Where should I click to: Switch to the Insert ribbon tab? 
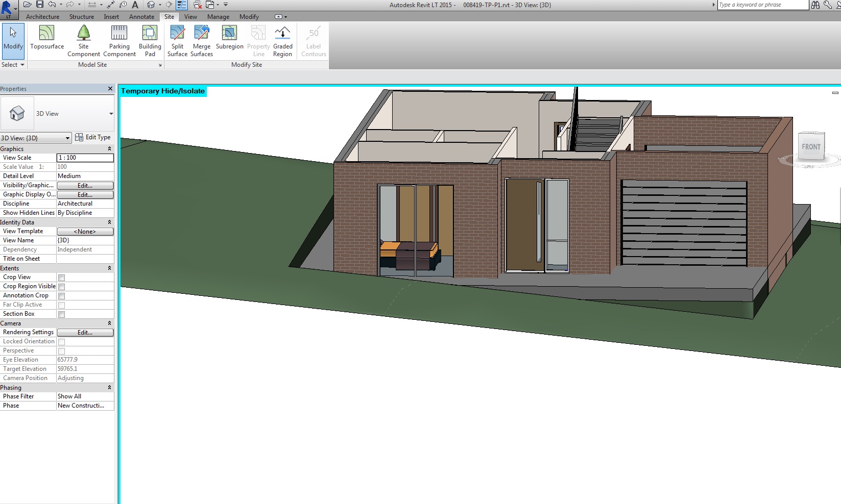[x=111, y=17]
